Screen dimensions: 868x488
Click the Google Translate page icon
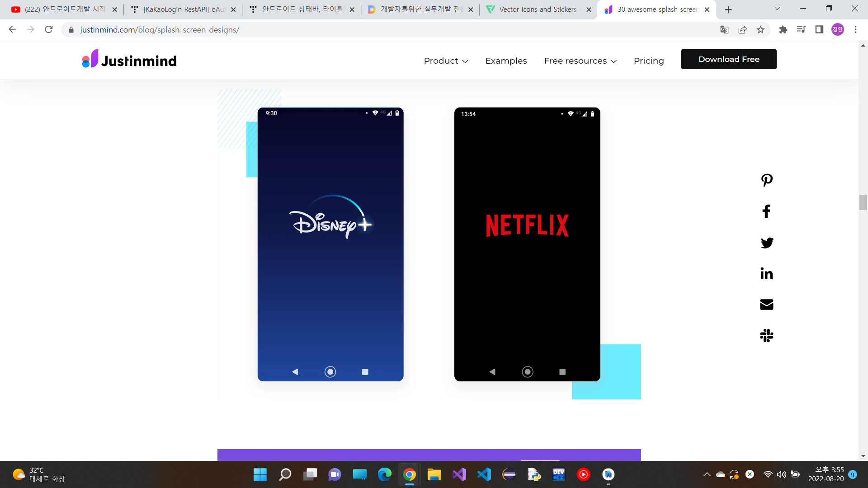(724, 30)
